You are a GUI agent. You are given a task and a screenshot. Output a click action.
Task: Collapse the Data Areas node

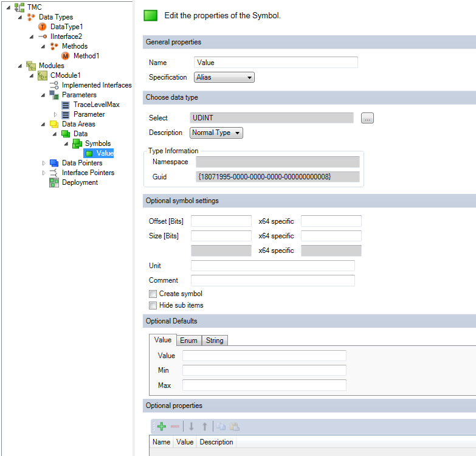(43, 124)
